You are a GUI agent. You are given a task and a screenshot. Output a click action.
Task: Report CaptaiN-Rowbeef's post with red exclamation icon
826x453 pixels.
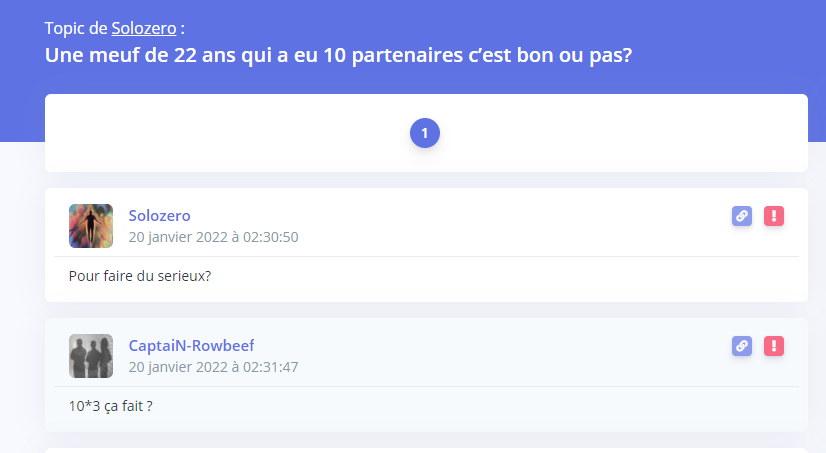774,346
